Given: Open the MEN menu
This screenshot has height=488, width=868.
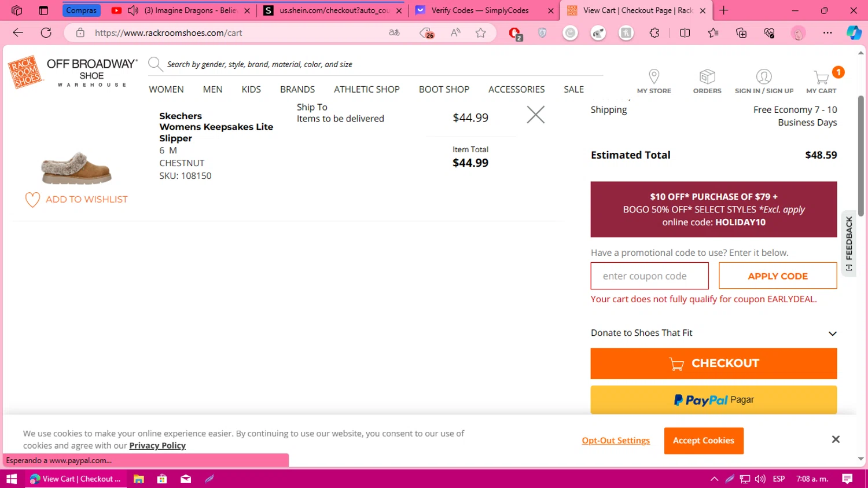Looking at the screenshot, I should pyautogui.click(x=212, y=89).
